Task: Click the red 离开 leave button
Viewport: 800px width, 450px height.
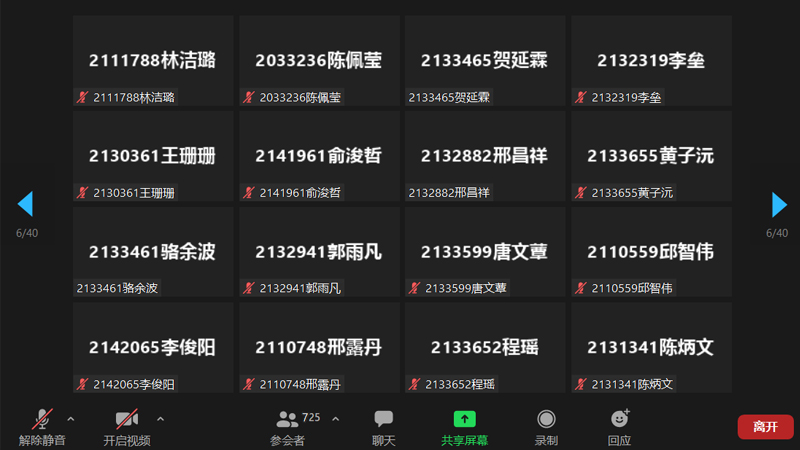Action: (x=765, y=427)
